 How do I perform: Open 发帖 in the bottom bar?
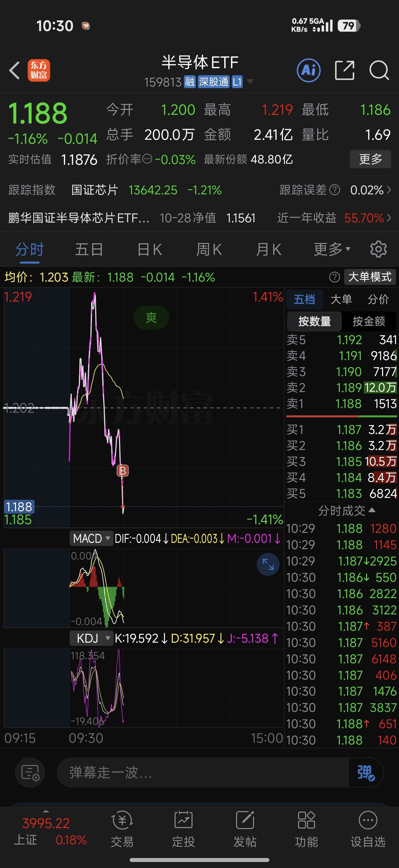tap(245, 829)
